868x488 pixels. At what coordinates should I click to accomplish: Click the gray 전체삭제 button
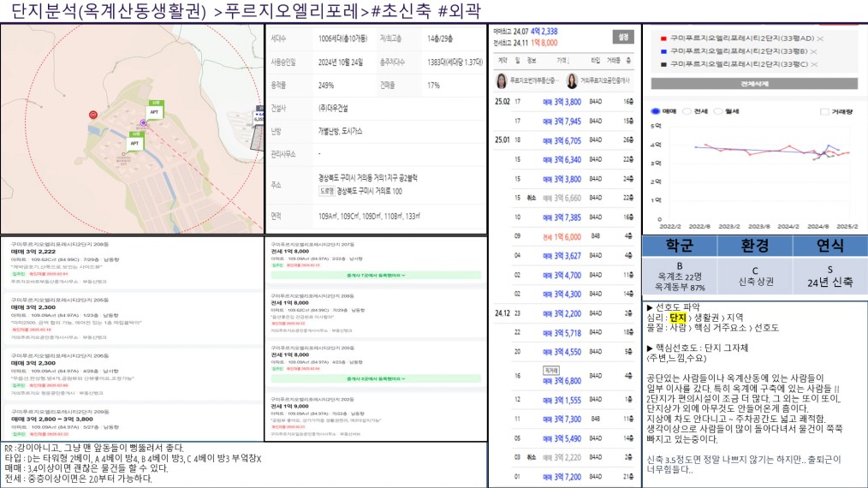754,84
